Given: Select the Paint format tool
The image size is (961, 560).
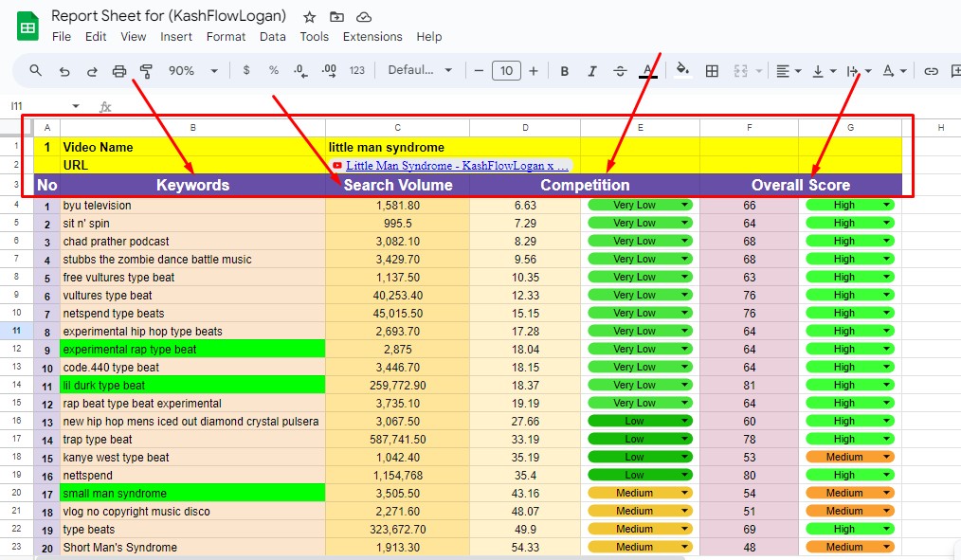Looking at the screenshot, I should tap(146, 71).
